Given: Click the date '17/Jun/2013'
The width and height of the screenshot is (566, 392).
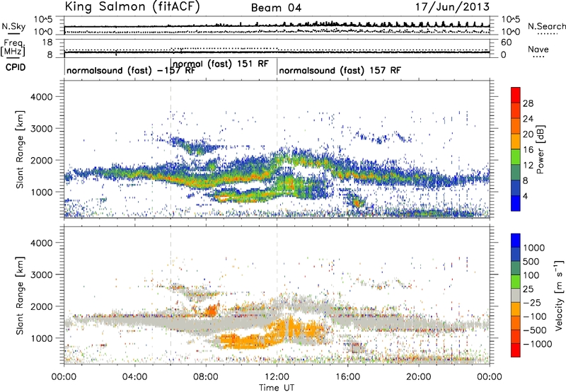Looking at the screenshot, I should 452,6.
